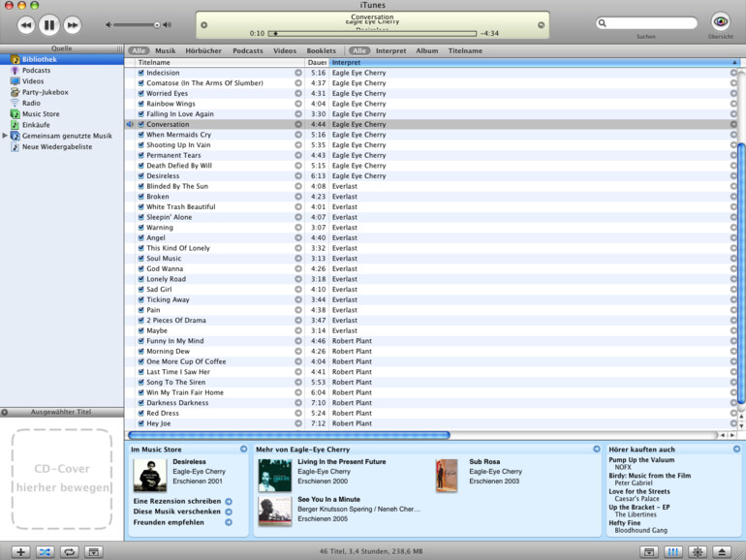746x560 pixels.
Task: Click left circle arrow in now-playing display
Action: tap(204, 25)
